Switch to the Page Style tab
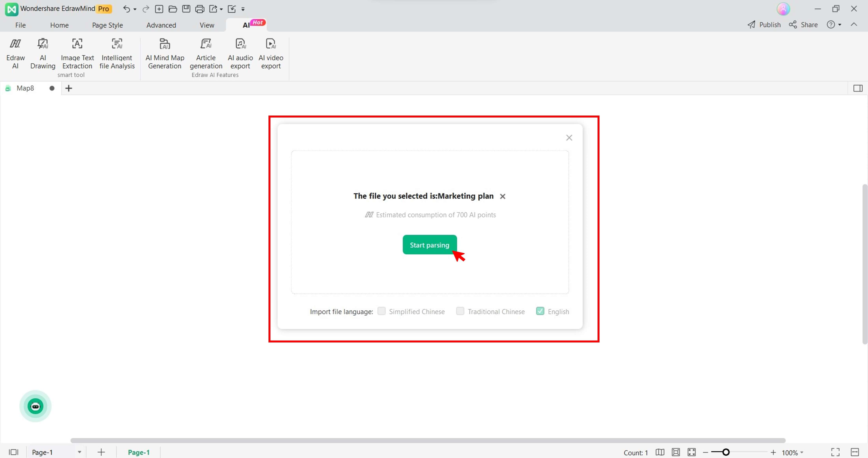 [x=108, y=25]
